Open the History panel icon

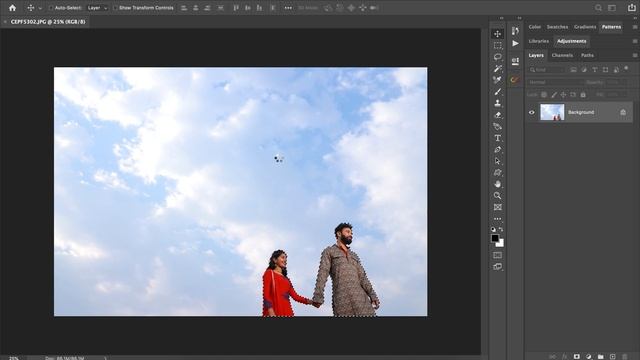pos(515,31)
